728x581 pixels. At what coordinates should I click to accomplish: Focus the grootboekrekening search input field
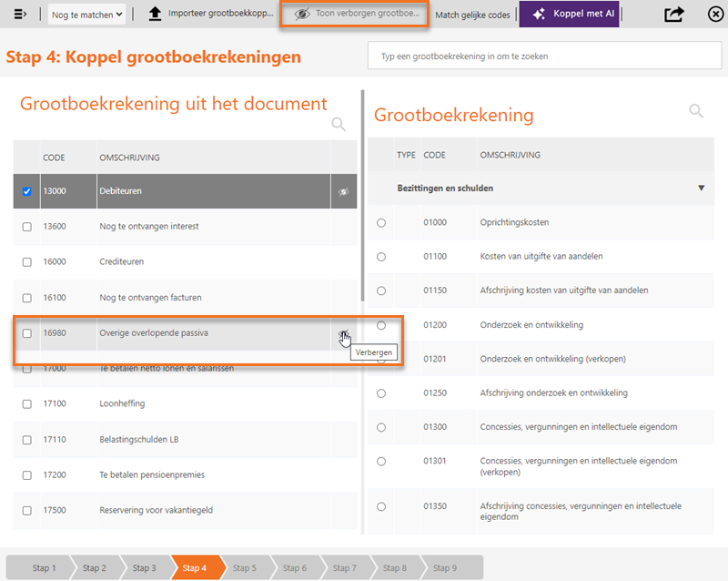pyautogui.click(x=544, y=56)
